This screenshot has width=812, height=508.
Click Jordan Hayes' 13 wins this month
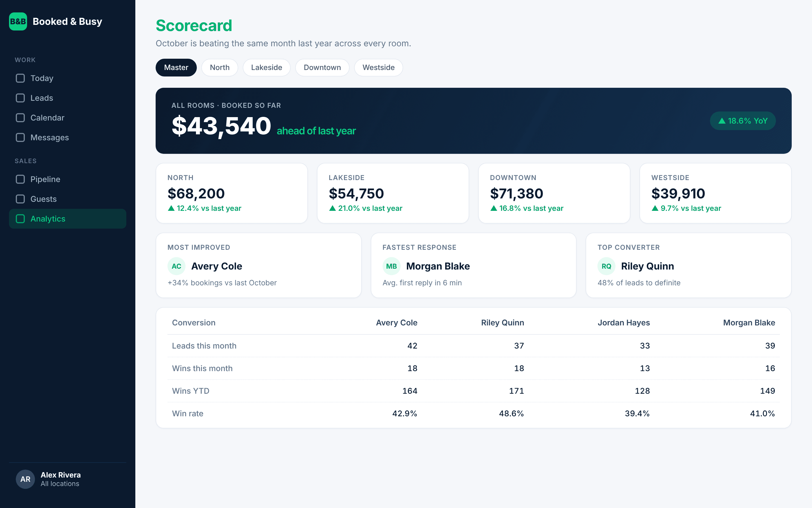(645, 368)
